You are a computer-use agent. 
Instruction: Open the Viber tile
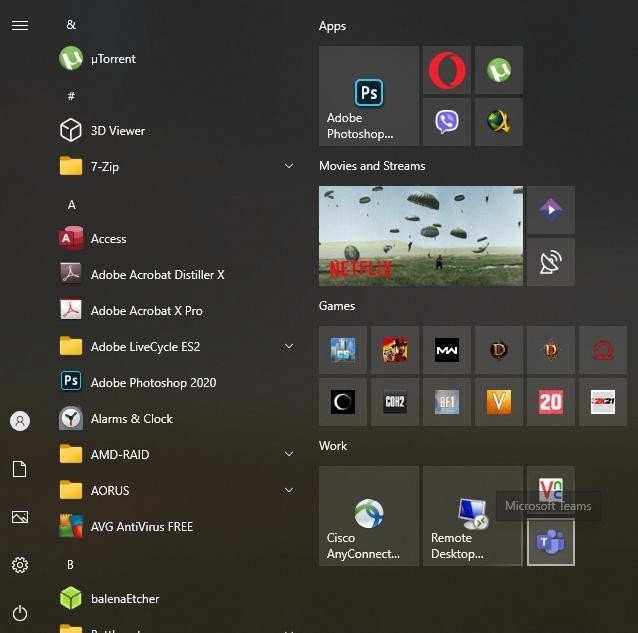coord(447,122)
